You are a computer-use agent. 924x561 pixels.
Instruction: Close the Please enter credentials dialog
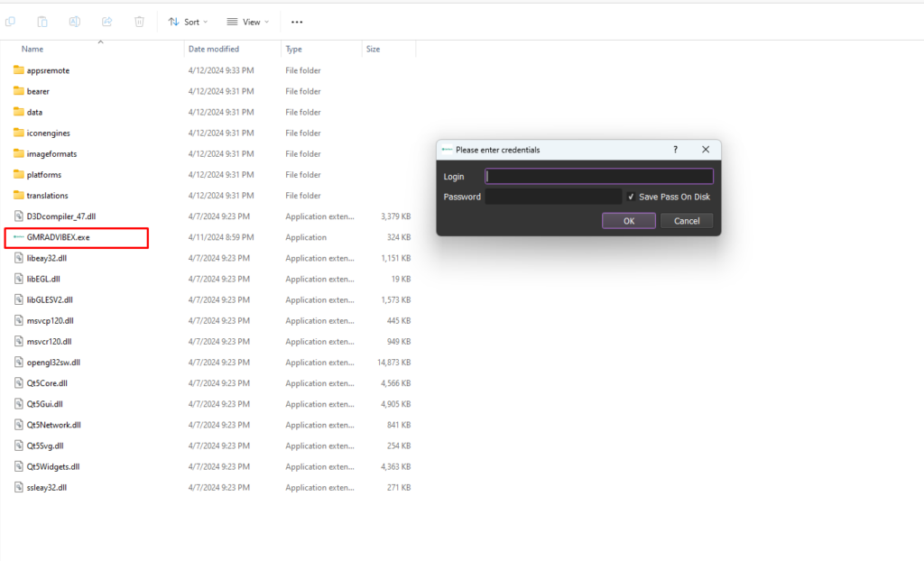point(706,150)
